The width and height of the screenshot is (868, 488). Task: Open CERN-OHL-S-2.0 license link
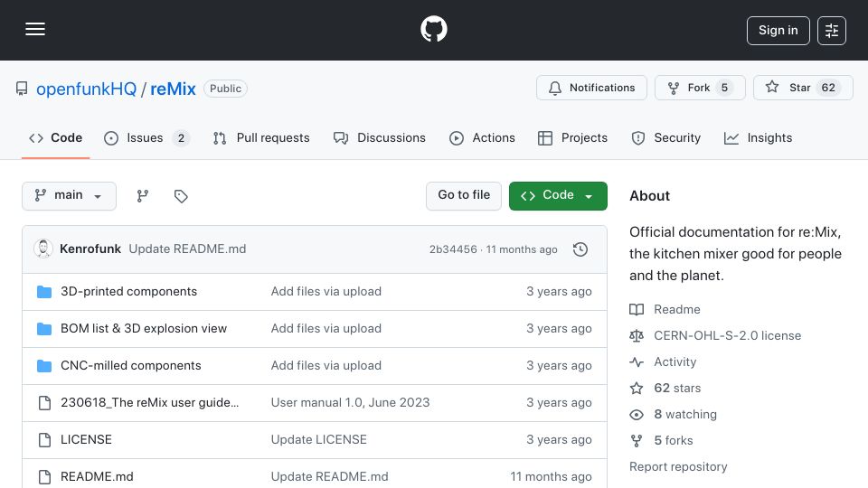727,336
